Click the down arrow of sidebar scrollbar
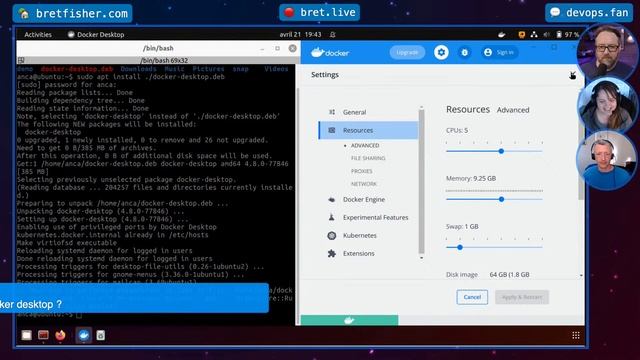Screen dimensions: 640x360 tap(422, 258)
